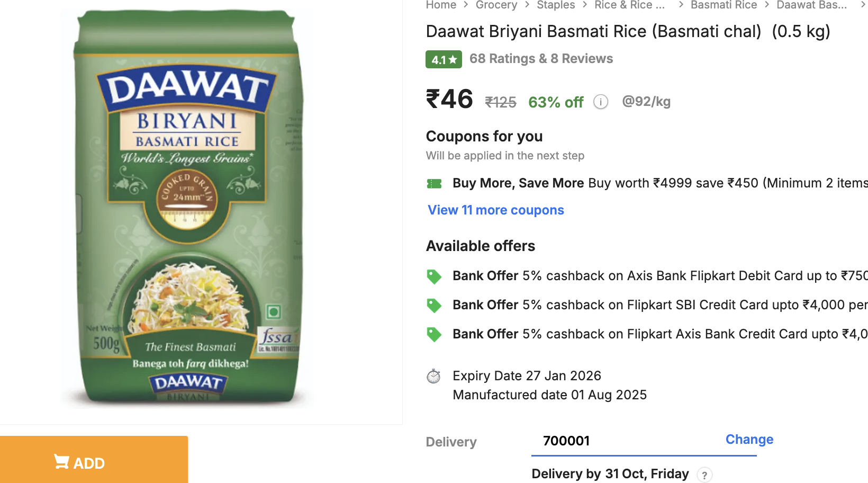Open the Basmati Rice breadcrumb category
The height and width of the screenshot is (483, 868).
click(724, 5)
